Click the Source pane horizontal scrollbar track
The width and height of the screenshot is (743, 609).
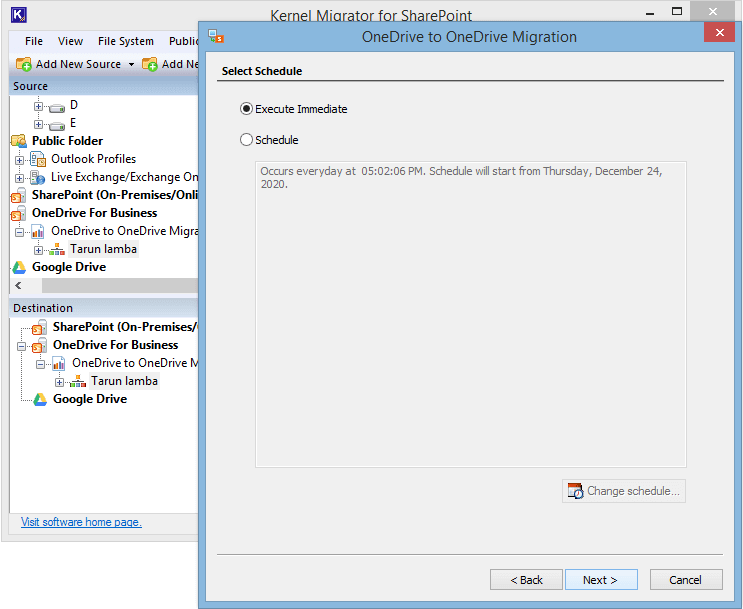120,285
